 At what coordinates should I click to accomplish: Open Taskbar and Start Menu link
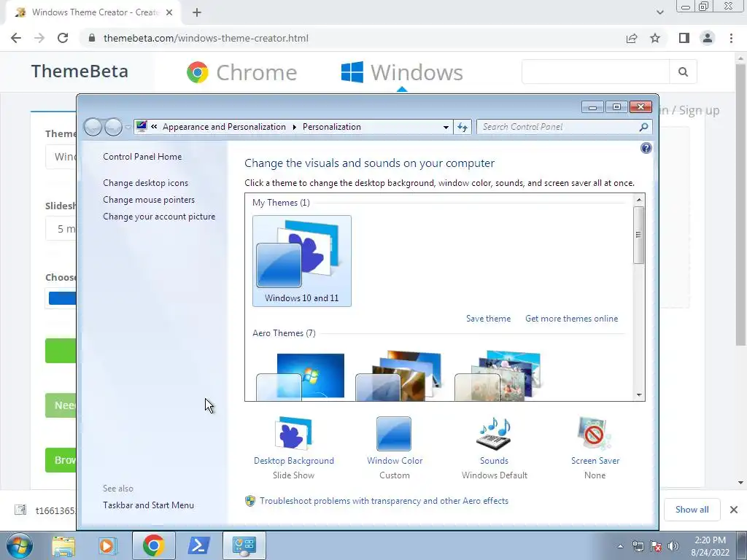coord(148,505)
